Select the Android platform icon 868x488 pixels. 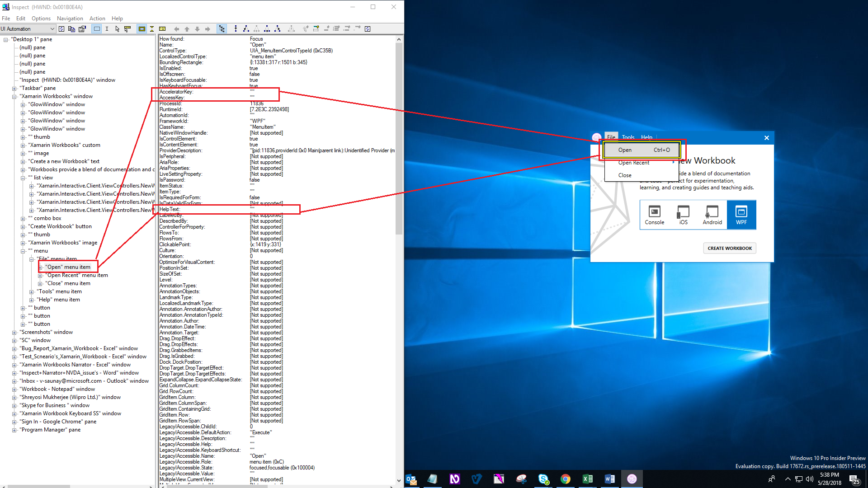[x=712, y=214]
